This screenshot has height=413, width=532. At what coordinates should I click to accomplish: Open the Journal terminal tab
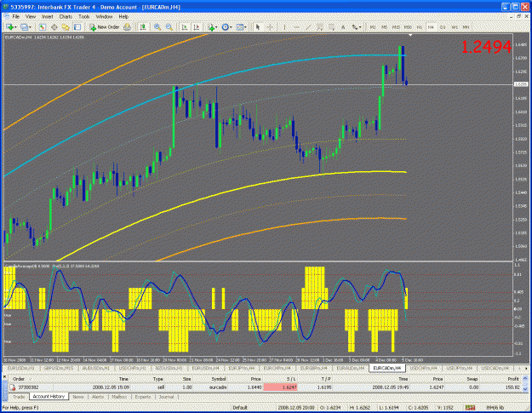click(x=166, y=397)
